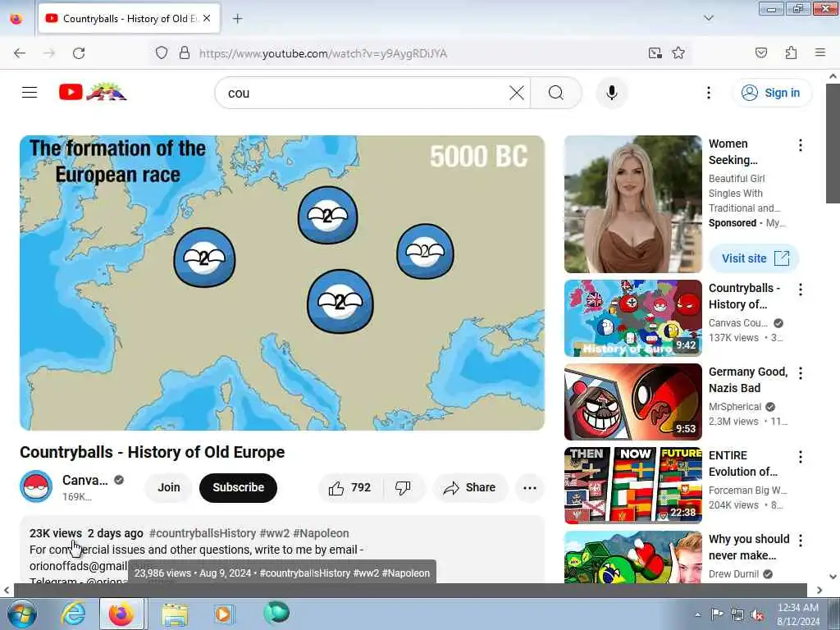Open the YouTube hamburger guide menu
Screen dimensions: 840x630
pyautogui.click(x=30, y=93)
